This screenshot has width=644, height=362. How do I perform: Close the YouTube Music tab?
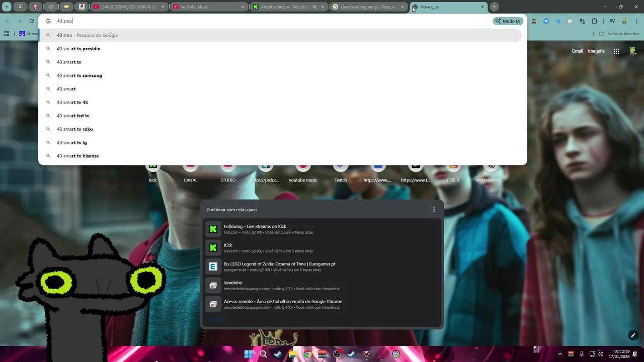(243, 7)
